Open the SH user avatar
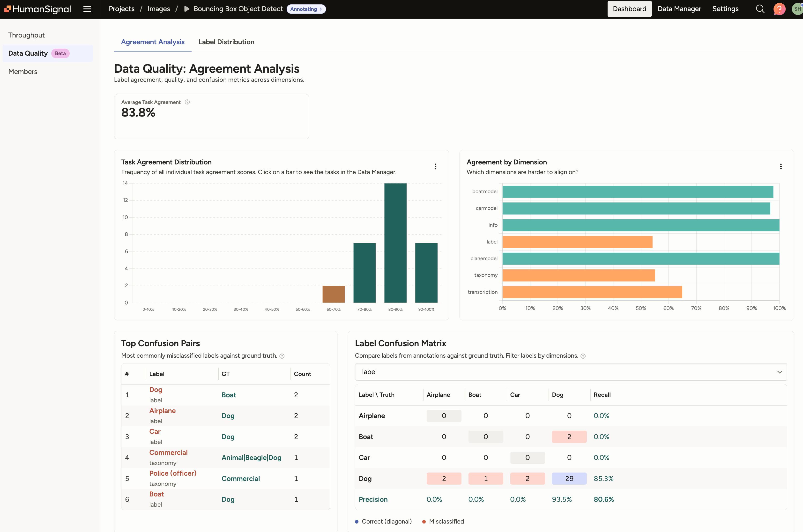 [x=797, y=9]
